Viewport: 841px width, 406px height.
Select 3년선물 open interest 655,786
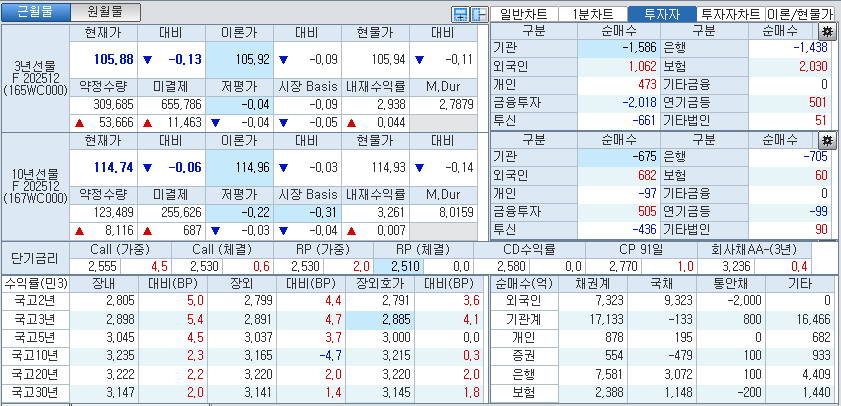pos(172,104)
